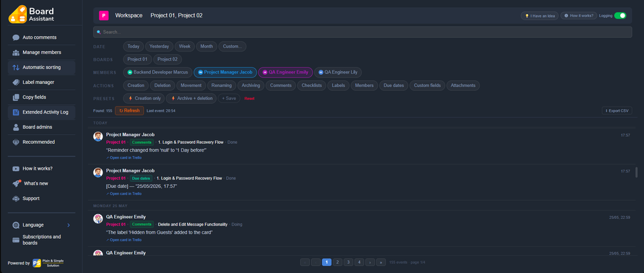Open Automatic sorting tool
Screen dimensions: 644x273
[x=41, y=67]
